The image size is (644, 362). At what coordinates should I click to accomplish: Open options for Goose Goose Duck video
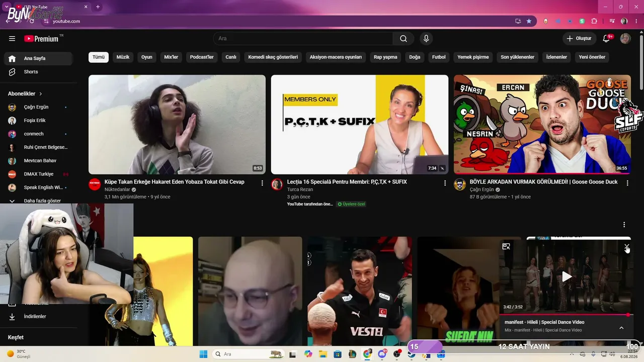pos(627,183)
